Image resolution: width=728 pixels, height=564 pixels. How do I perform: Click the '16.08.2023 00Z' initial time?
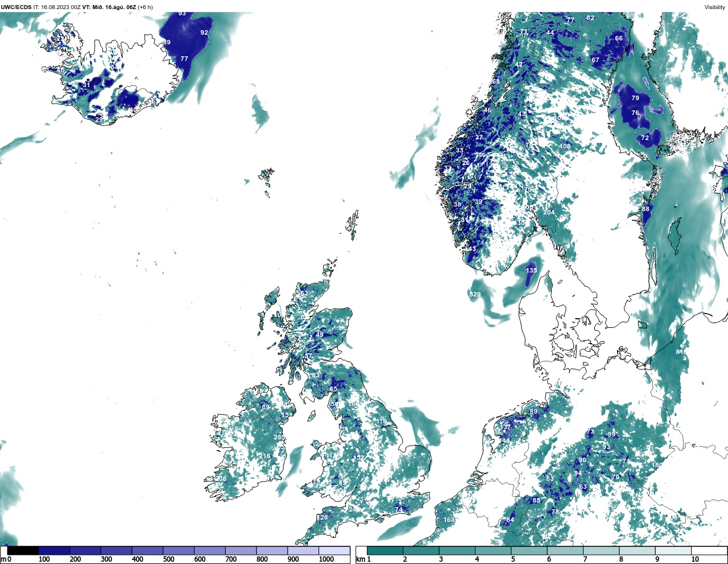tap(61, 7)
